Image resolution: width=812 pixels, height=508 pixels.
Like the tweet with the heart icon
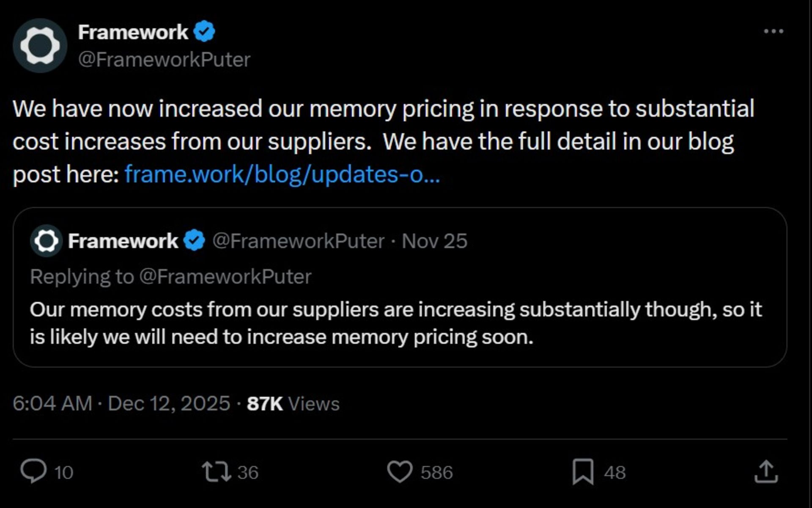tap(400, 472)
